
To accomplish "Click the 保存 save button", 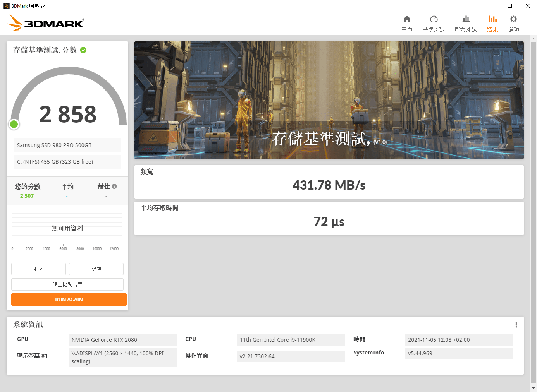I will (96, 269).
